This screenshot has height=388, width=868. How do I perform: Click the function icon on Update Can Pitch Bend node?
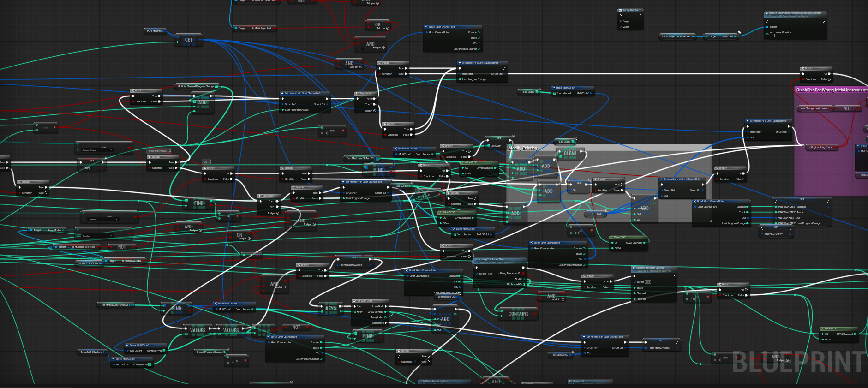(x=767, y=13)
